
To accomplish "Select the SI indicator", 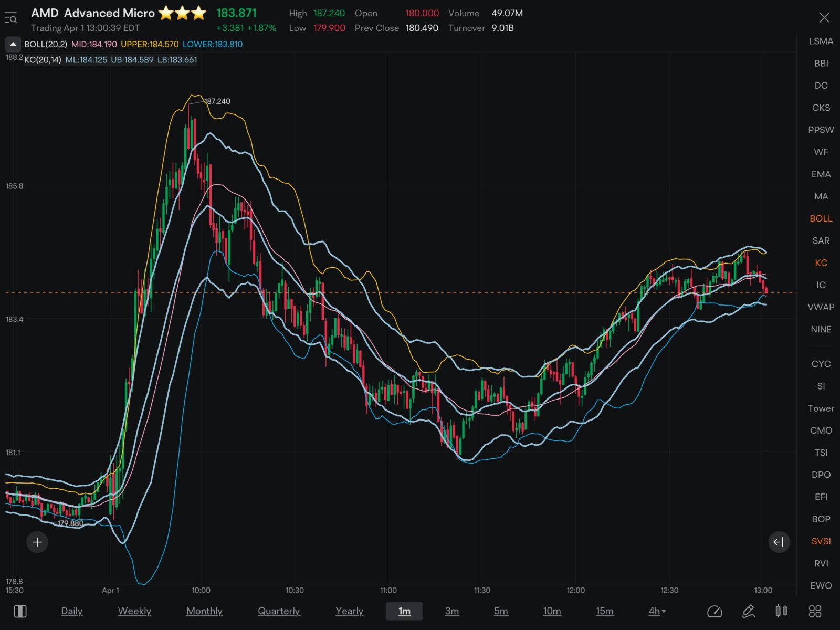I will (x=821, y=386).
